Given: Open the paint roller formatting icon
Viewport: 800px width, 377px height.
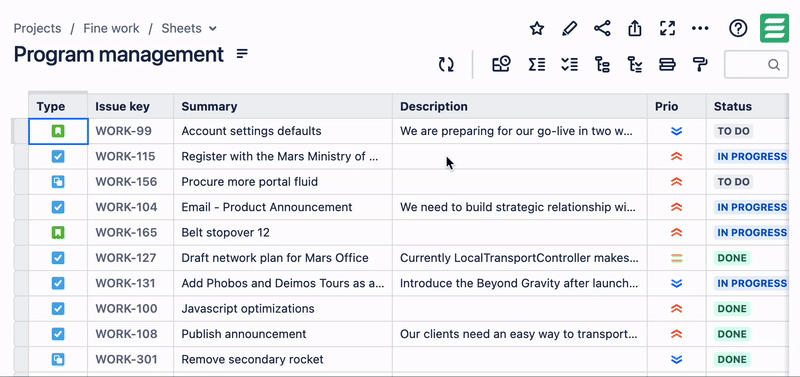Looking at the screenshot, I should tap(700, 64).
